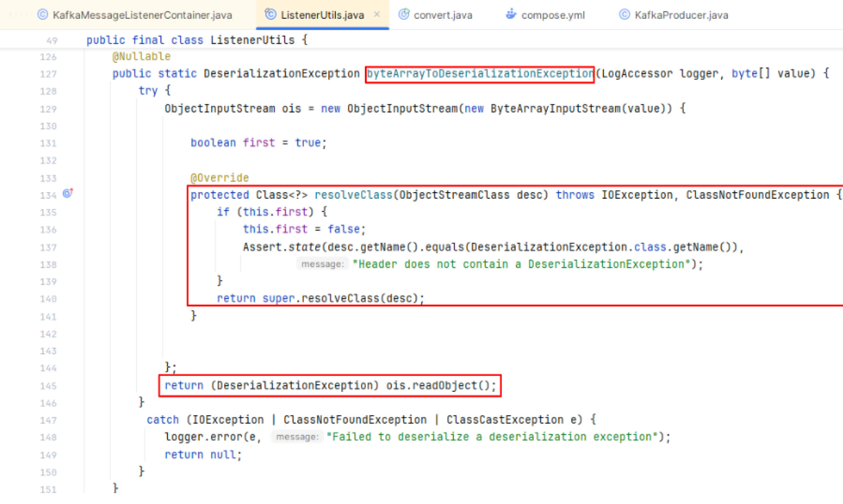Viewport: 843px width, 504px height.
Task: Click the Docker whale icon on compose.yml tab
Action: [511, 15]
